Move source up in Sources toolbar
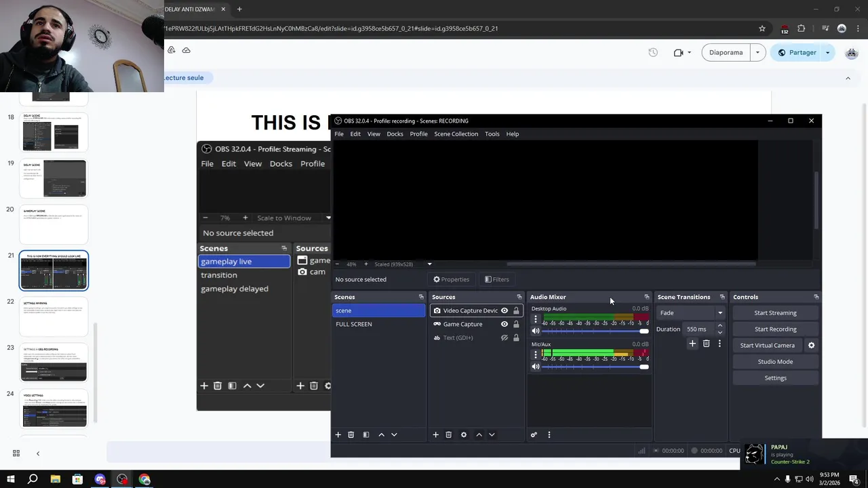 pos(479,434)
